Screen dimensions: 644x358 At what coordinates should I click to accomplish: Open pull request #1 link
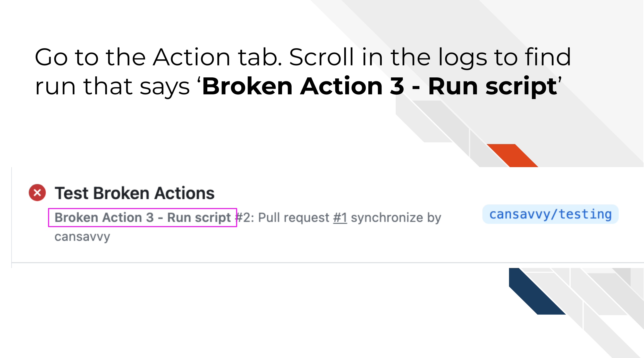[x=340, y=217]
